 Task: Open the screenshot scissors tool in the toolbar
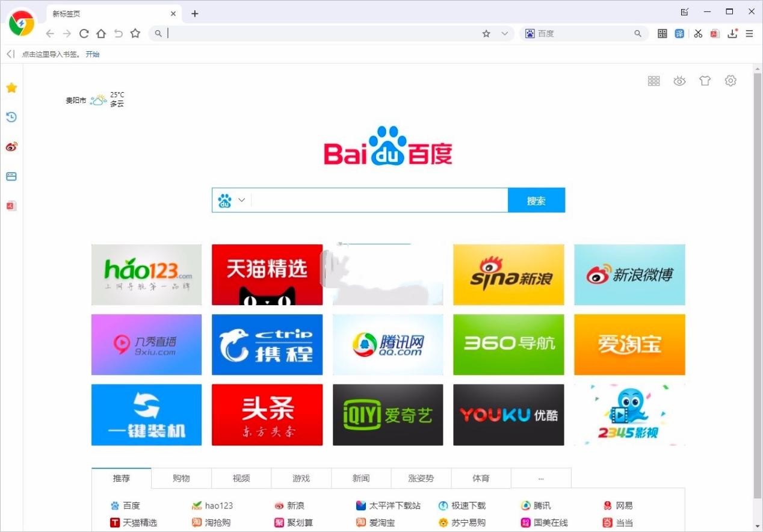pos(698,33)
